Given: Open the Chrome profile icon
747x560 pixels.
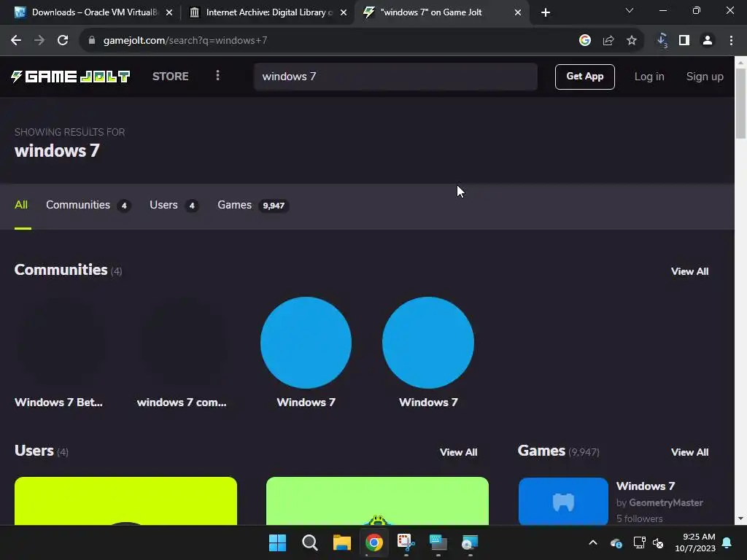Looking at the screenshot, I should coord(708,41).
